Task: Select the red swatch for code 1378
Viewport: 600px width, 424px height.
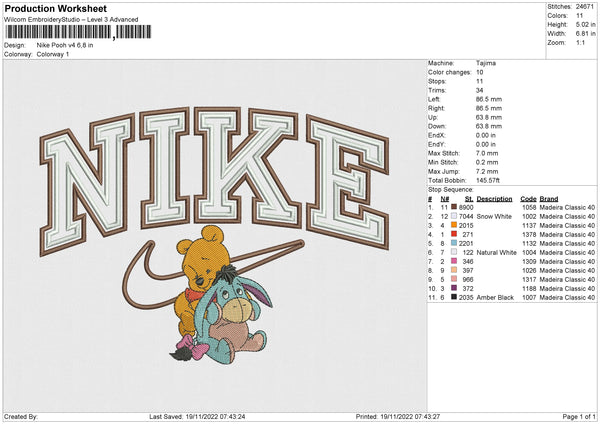Action: click(x=454, y=234)
